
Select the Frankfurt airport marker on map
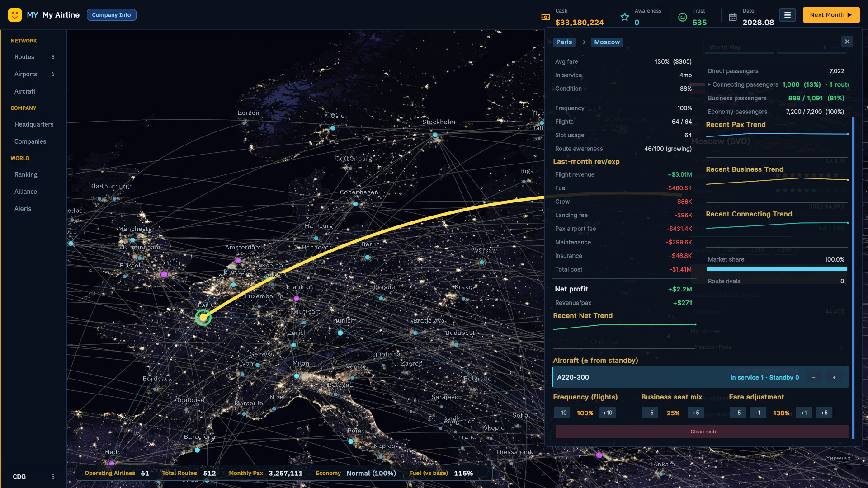pos(297,298)
